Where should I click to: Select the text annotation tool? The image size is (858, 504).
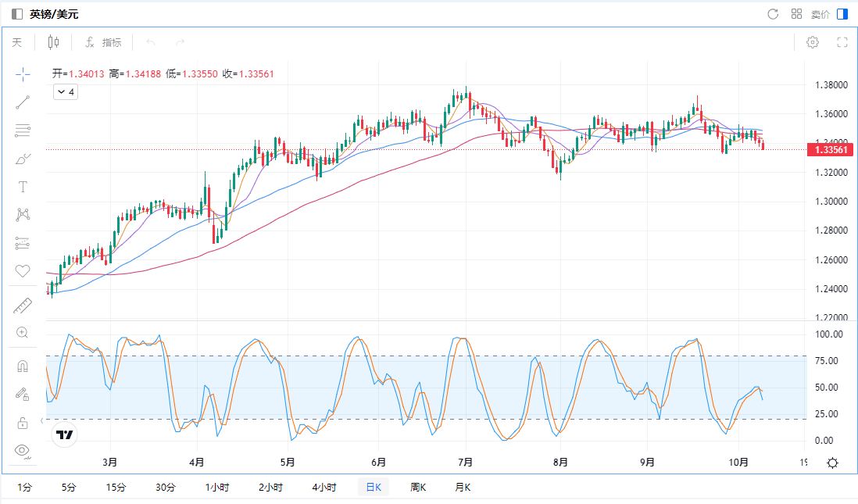coord(23,187)
